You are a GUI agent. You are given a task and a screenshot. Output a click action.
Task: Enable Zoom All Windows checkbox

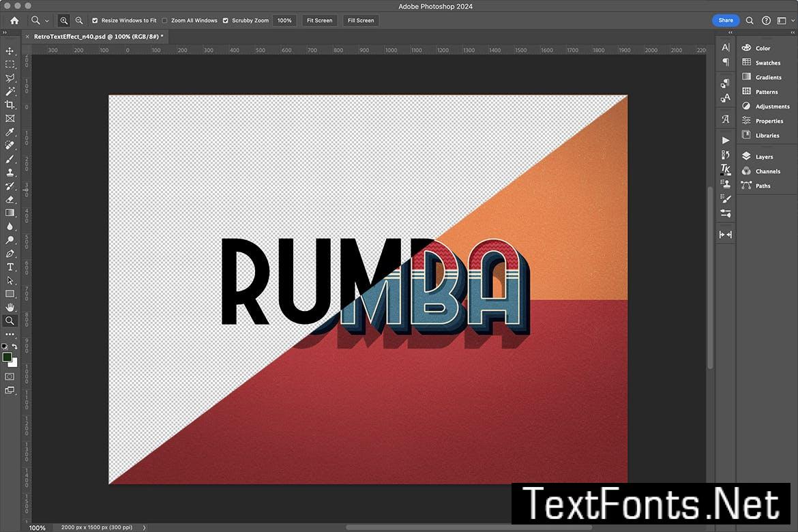coord(164,20)
